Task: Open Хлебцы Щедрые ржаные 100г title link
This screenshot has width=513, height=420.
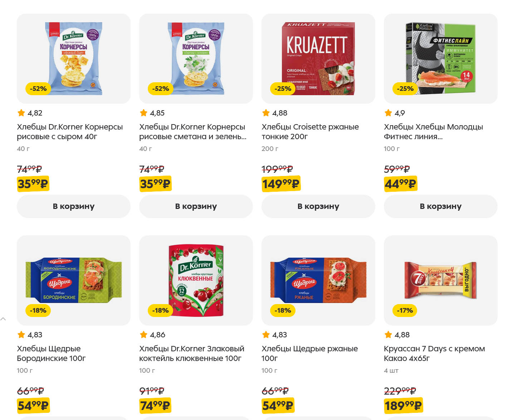Action: [x=309, y=353]
